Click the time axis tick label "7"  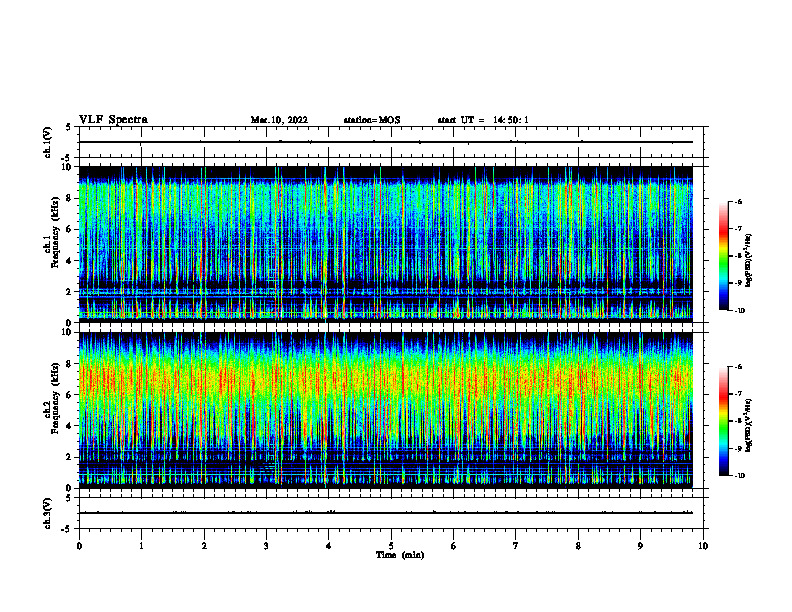[x=516, y=546]
